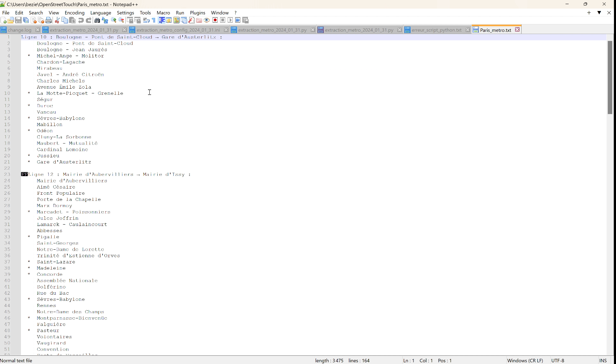616x364 pixels.
Task: Toggle the indent guide icon
Action: 161,20
